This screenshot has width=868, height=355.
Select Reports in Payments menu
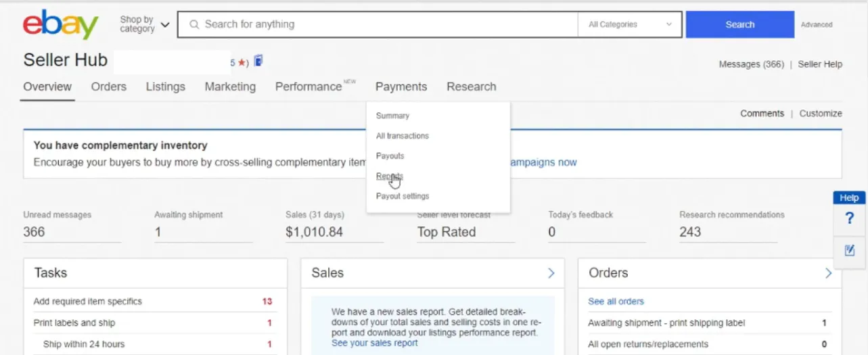pyautogui.click(x=390, y=176)
